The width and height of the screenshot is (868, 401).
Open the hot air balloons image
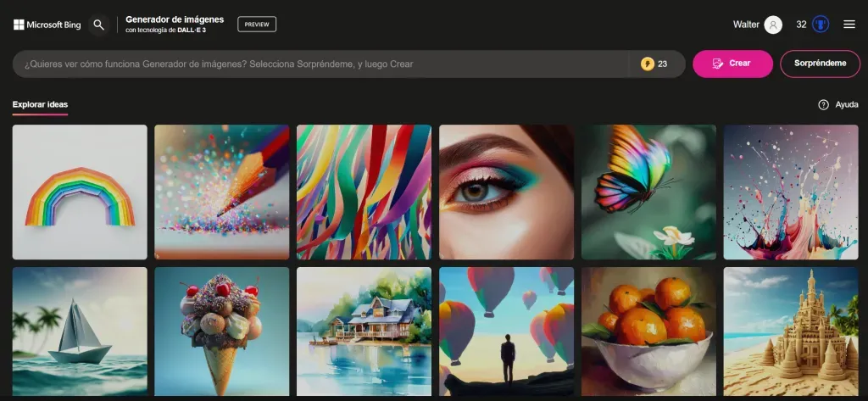[506, 332]
